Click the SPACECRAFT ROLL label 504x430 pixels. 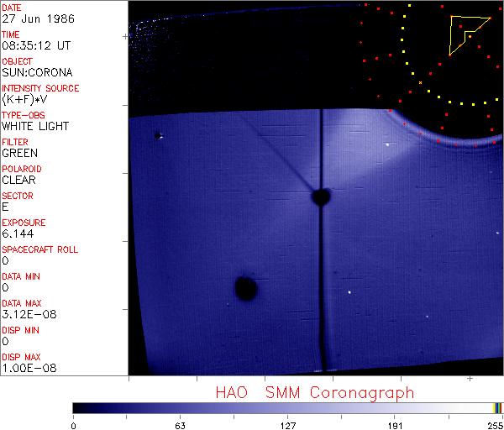[x=39, y=249]
